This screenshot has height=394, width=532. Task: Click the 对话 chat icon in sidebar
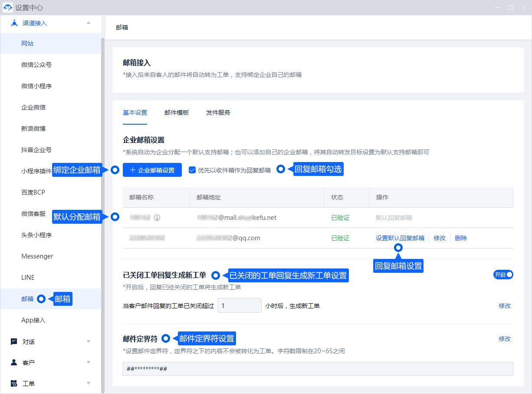14,341
